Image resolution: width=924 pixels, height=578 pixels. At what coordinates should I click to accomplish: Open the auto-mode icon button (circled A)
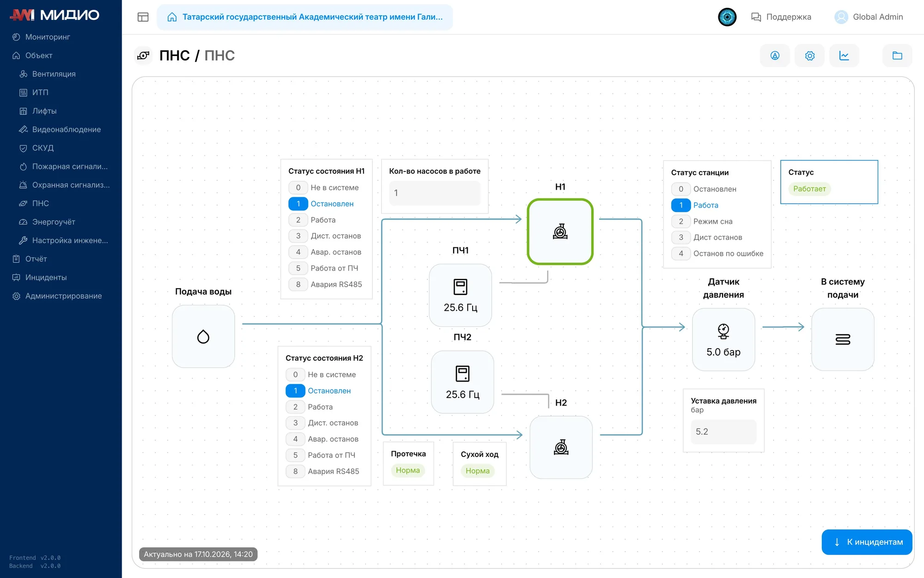(775, 55)
